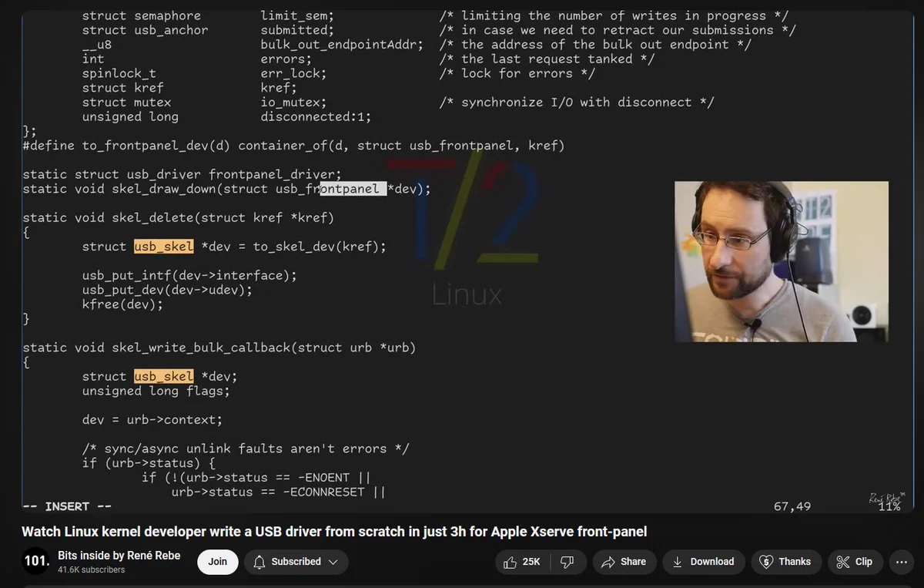Click the 'limit_sem;' field name
Viewport: 924px width, 588px height.
click(x=297, y=15)
